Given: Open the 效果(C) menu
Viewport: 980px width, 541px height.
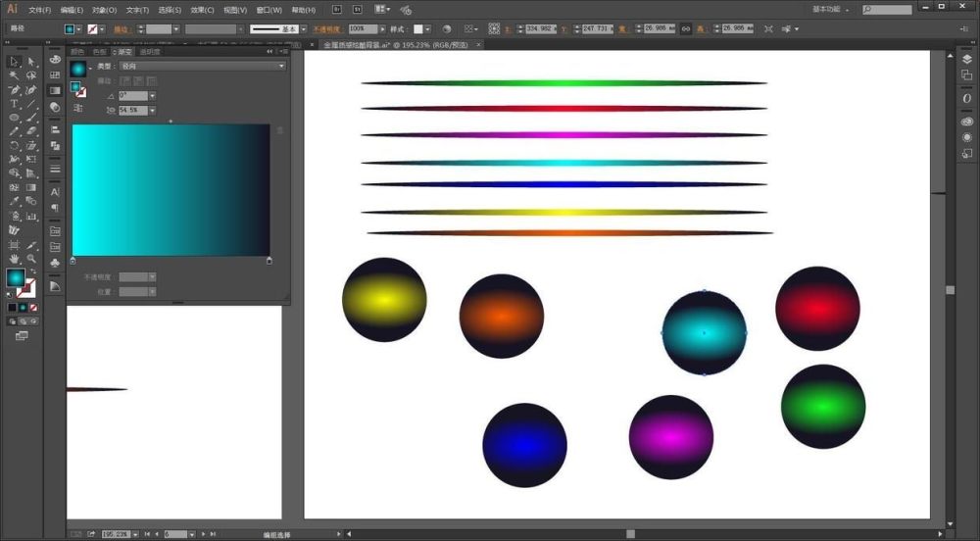Looking at the screenshot, I should [x=203, y=10].
